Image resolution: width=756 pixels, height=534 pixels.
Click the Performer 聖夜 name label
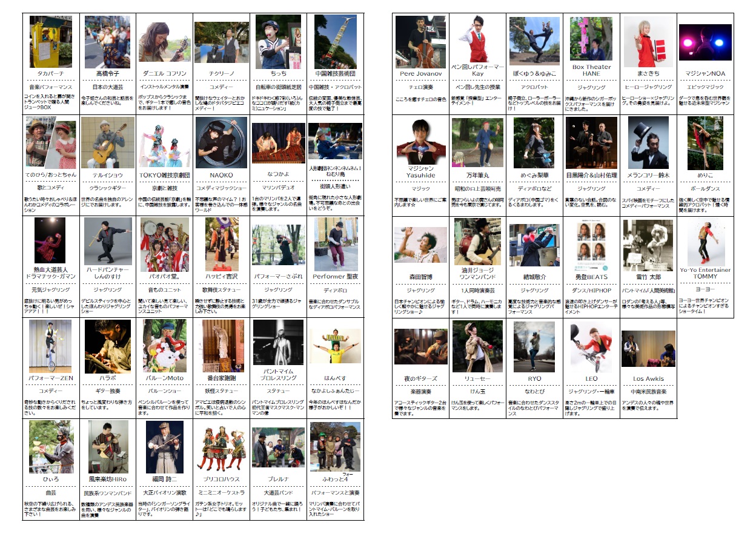point(335,277)
